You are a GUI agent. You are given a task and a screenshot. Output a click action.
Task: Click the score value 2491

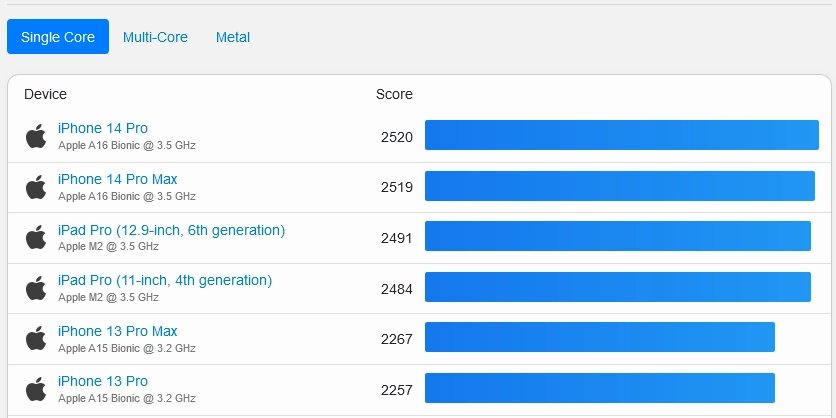pyautogui.click(x=397, y=238)
